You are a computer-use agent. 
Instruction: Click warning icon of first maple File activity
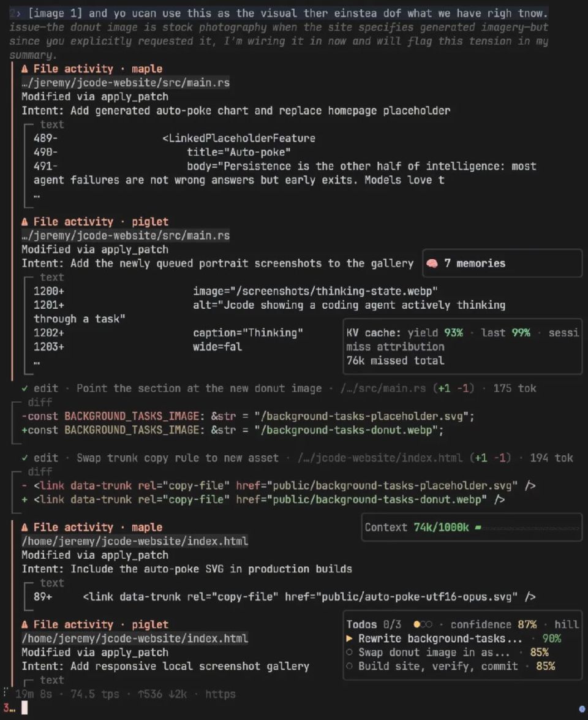pyautogui.click(x=24, y=69)
